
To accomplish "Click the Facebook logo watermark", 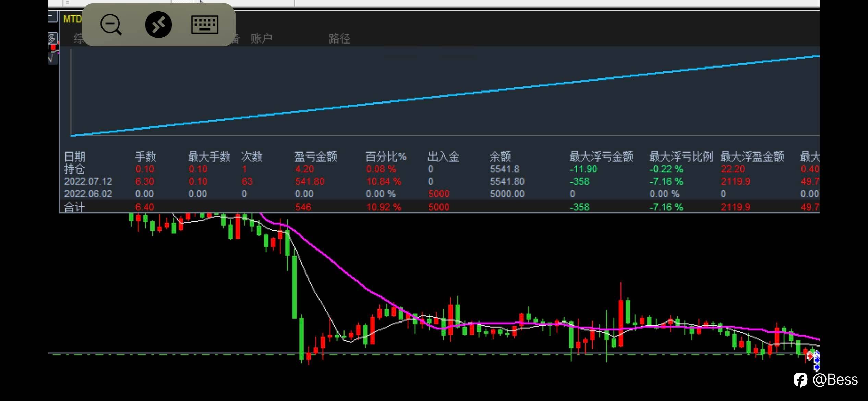I will tap(800, 380).
